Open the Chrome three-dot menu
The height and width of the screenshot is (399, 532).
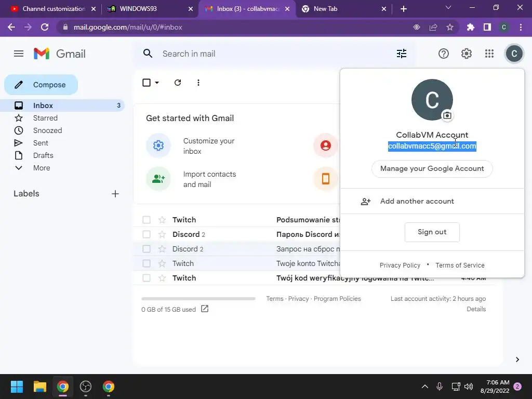[x=521, y=27]
